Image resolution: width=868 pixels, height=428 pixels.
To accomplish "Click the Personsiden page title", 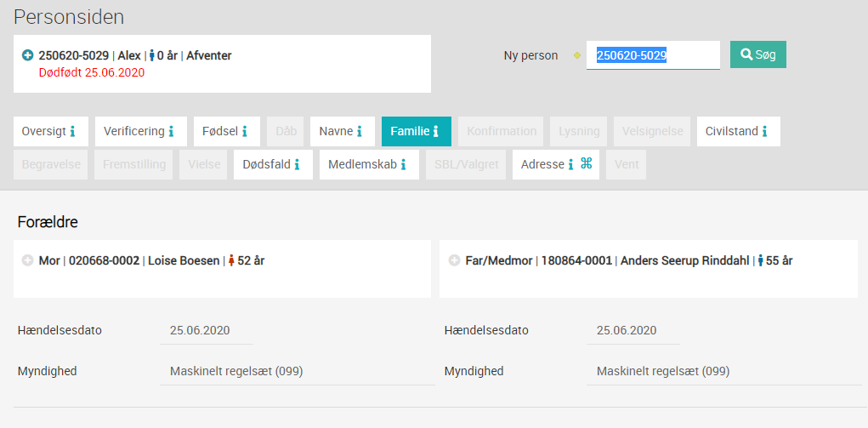I will tap(69, 17).
